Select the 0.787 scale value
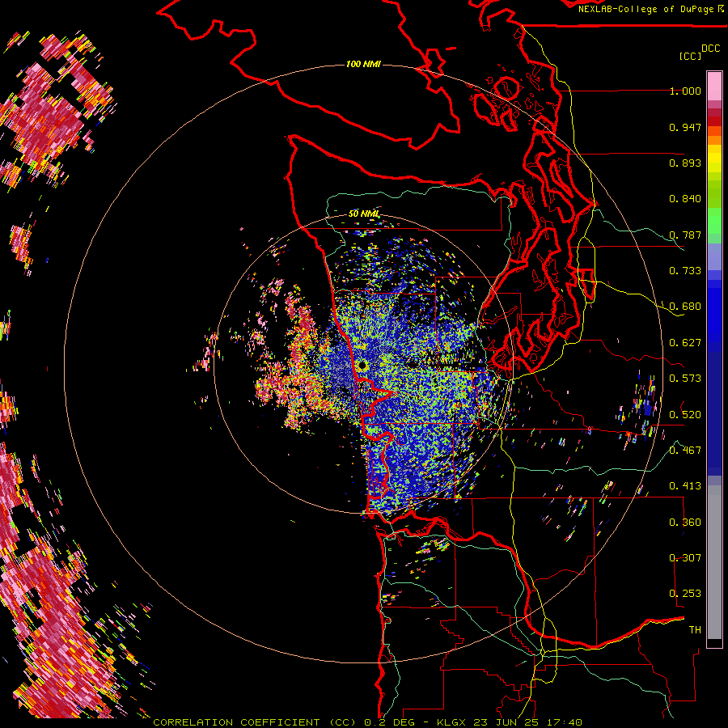Image resolution: width=728 pixels, height=728 pixels. 685,235
